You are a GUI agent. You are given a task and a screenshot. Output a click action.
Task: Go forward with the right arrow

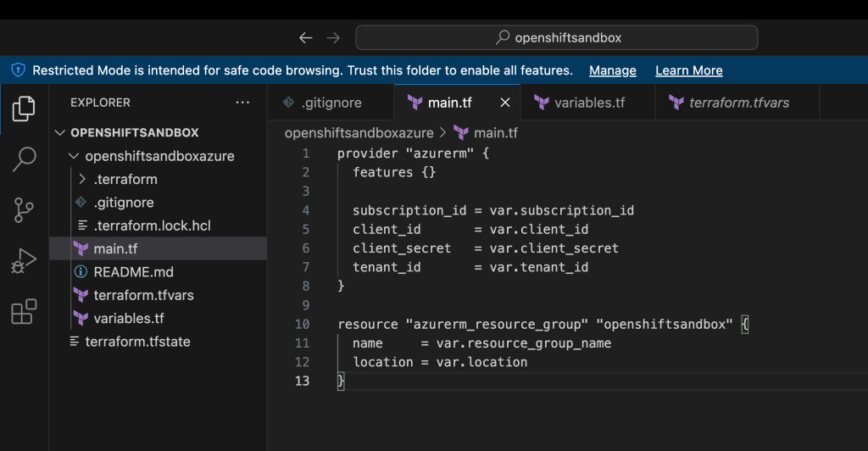click(333, 37)
